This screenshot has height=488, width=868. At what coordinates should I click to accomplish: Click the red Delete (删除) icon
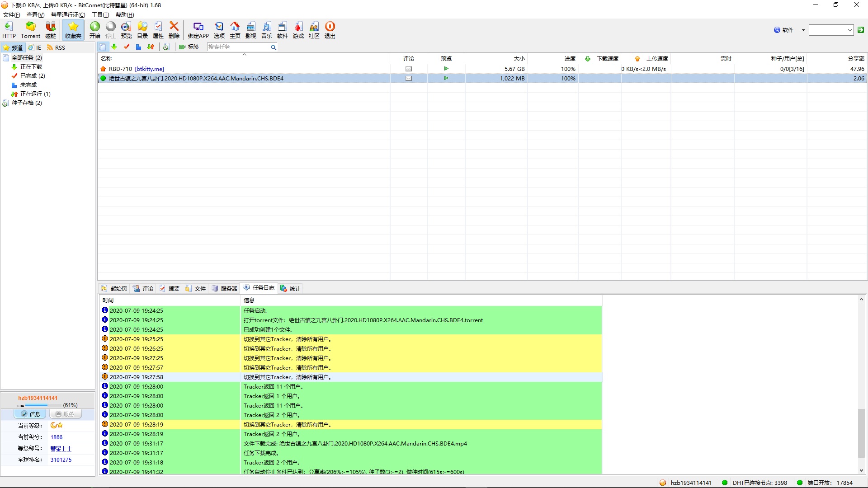tap(174, 30)
